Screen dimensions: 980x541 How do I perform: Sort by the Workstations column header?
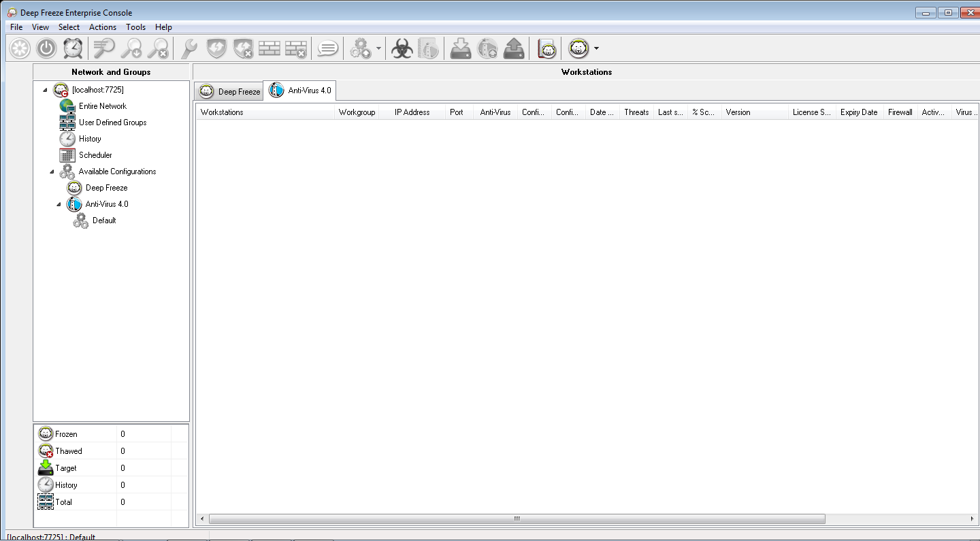[265, 112]
